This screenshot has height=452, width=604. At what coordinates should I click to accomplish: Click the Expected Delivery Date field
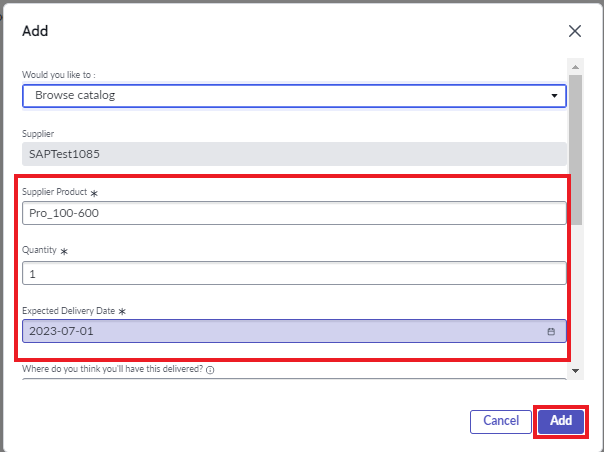[294, 331]
